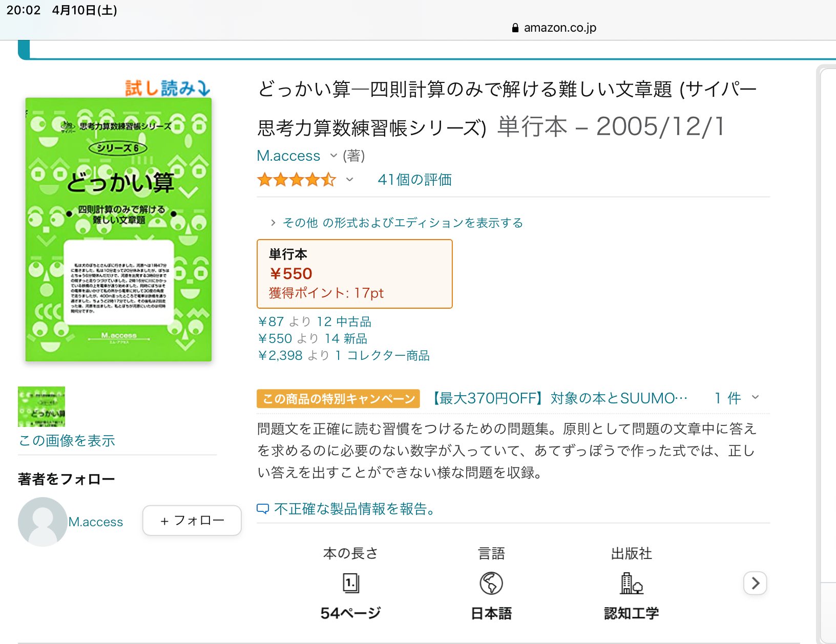Click the green どっかい算 book cover
The height and width of the screenshot is (644, 836).
point(118,230)
